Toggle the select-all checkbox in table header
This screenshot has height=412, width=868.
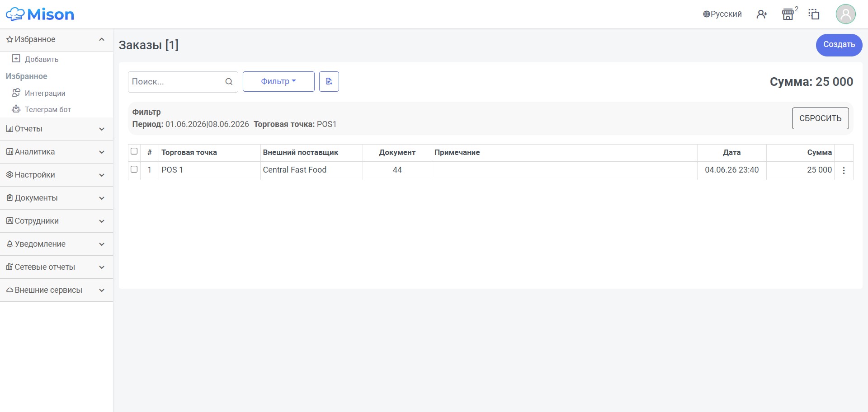[134, 151]
